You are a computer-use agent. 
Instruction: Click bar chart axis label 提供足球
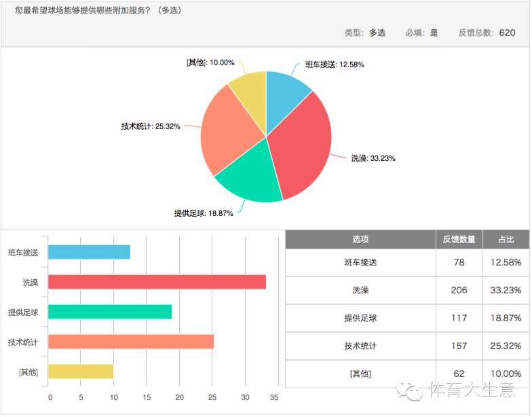23,312
